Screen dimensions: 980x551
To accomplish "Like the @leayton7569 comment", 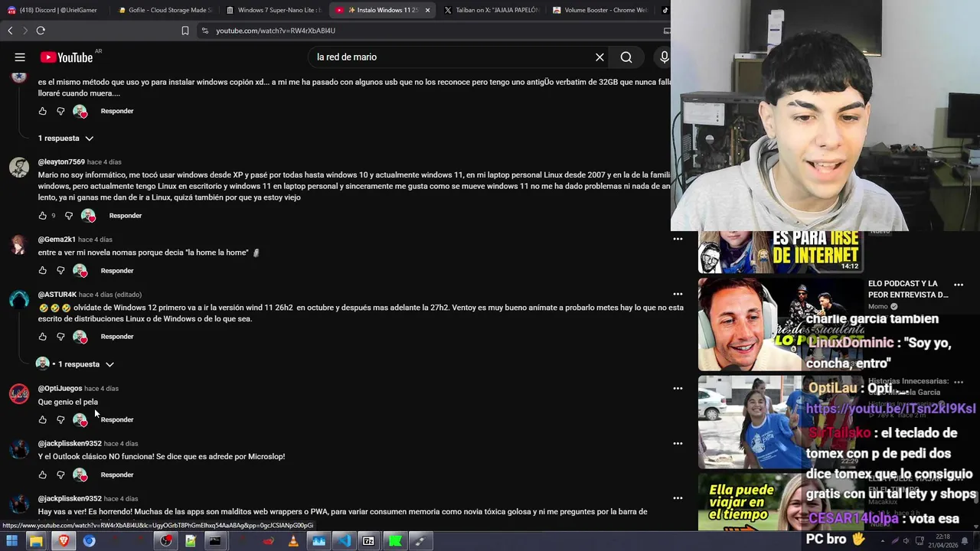I will (43, 216).
